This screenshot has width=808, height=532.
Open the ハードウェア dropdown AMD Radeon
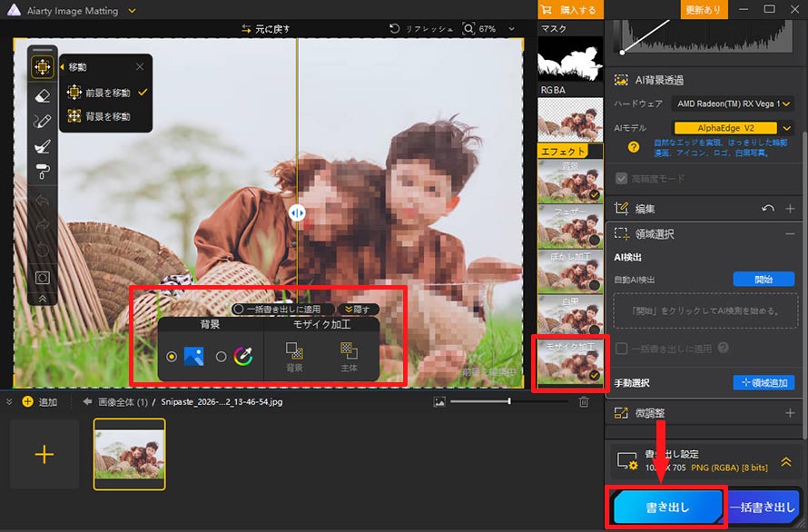pyautogui.click(x=732, y=103)
